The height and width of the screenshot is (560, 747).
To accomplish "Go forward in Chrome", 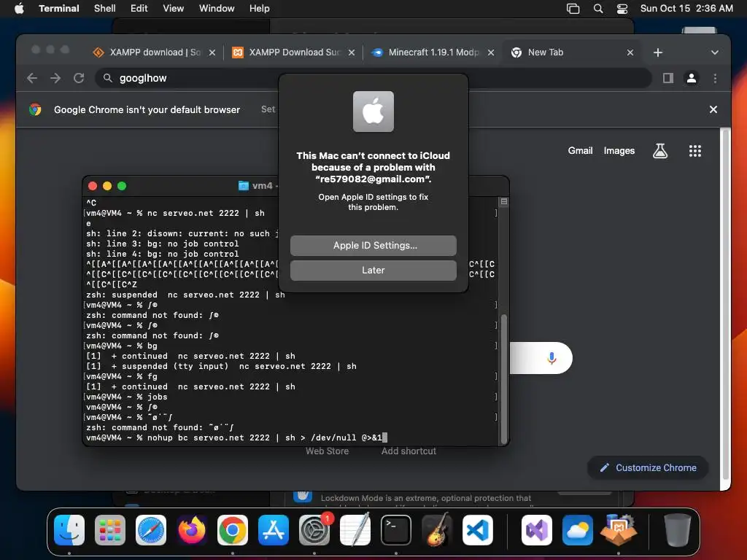I will coord(55,78).
